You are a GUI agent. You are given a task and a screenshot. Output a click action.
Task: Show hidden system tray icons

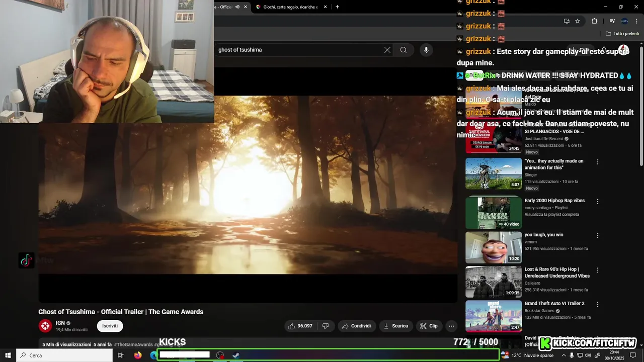pyautogui.click(x=563, y=355)
